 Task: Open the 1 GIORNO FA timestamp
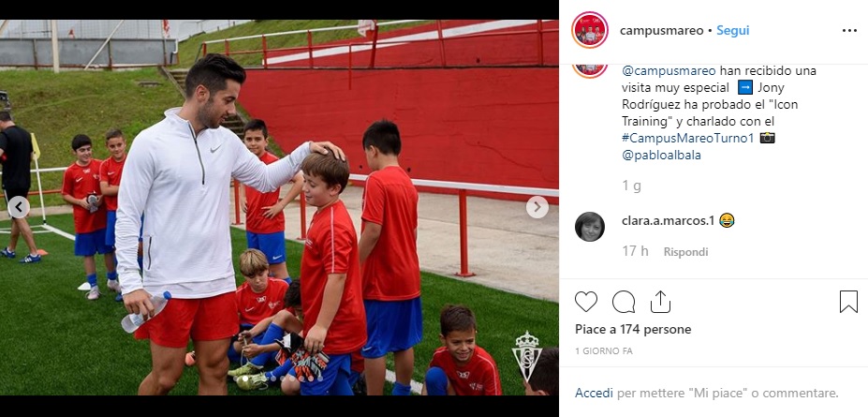[603, 351]
